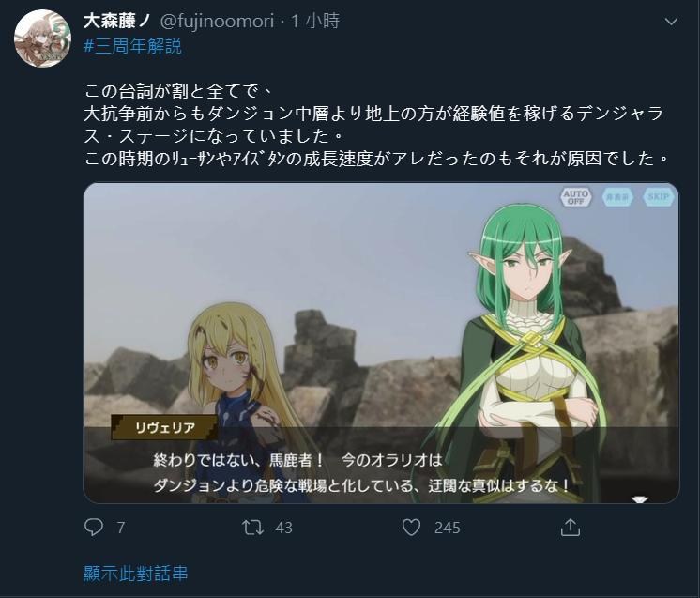Like the tweet with the heart icon

click(x=411, y=528)
